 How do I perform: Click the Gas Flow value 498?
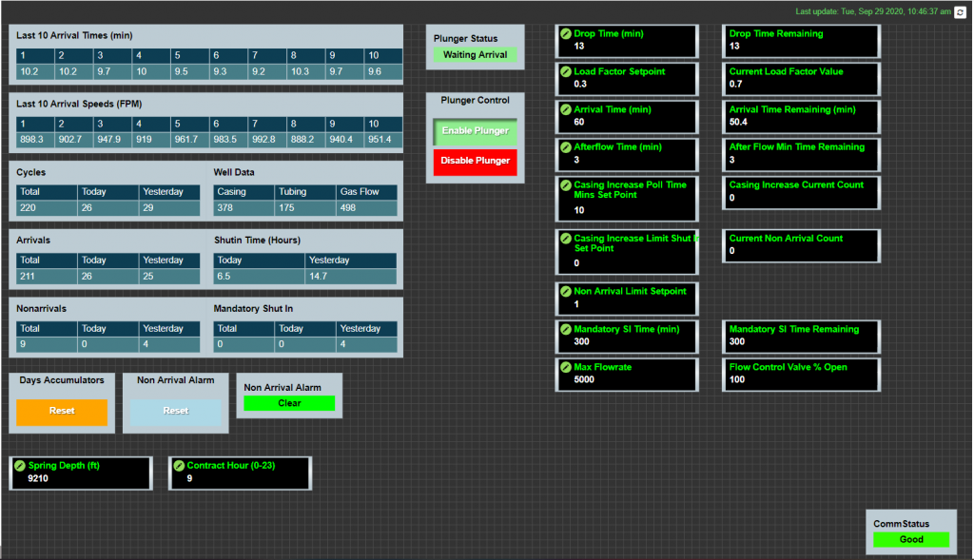pyautogui.click(x=366, y=208)
